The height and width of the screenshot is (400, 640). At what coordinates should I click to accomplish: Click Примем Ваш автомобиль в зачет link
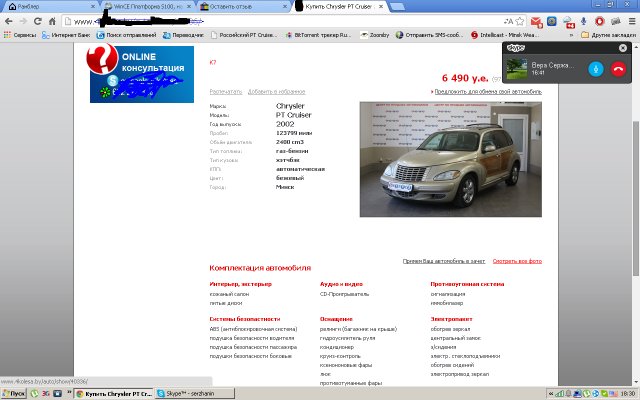click(444, 261)
